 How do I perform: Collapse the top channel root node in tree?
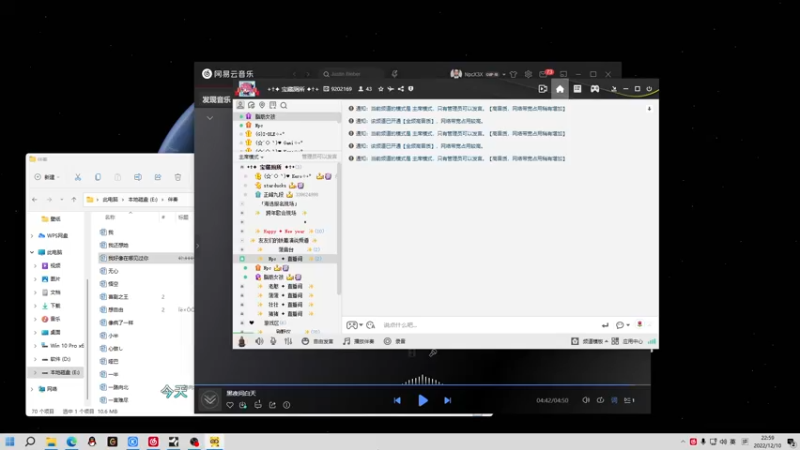(x=242, y=167)
